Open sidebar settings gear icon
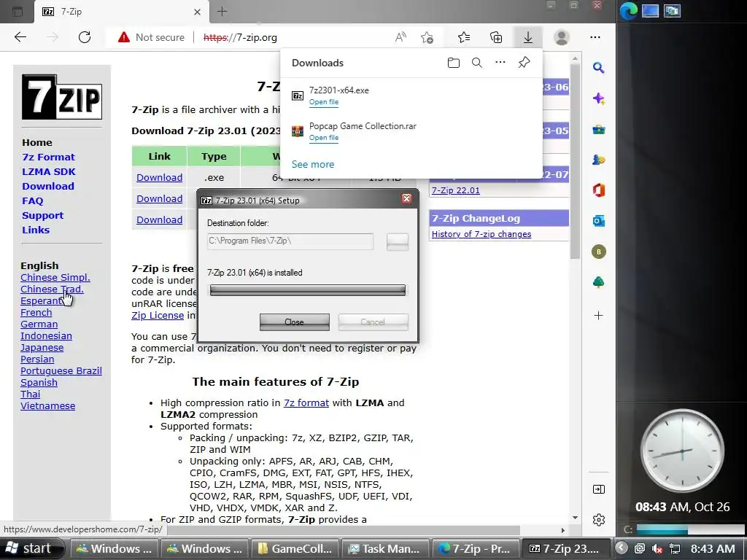The width and height of the screenshot is (747, 560). click(x=599, y=519)
